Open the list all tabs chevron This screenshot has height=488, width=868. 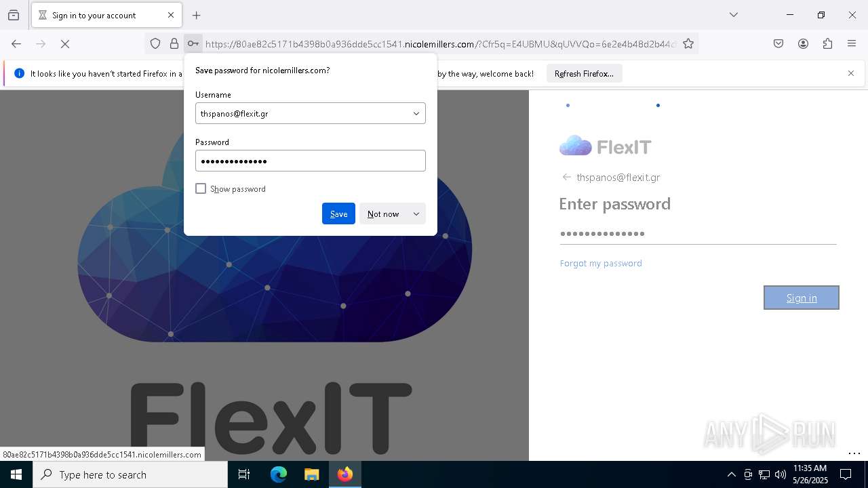coord(734,15)
